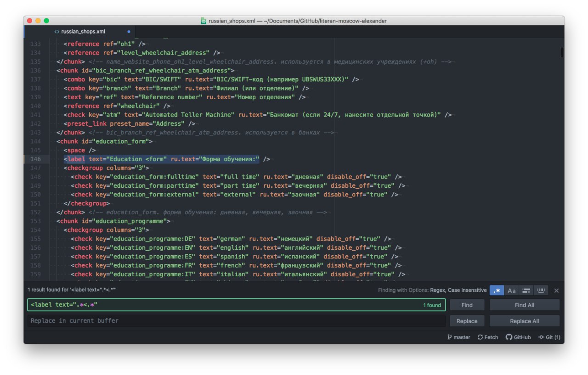Click the key "education_programme:DE" text
588x375 pixels.
click(152, 239)
